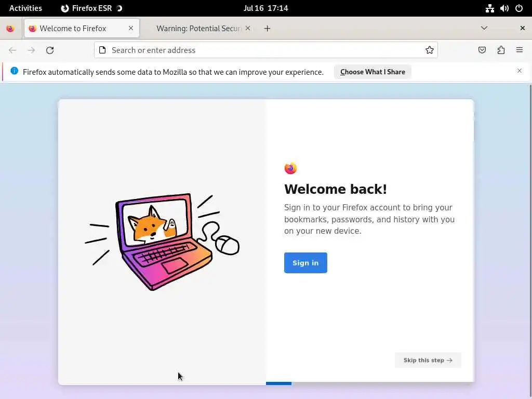Click Choose What I Share button
Screen dimensions: 532x399
(x=373, y=72)
